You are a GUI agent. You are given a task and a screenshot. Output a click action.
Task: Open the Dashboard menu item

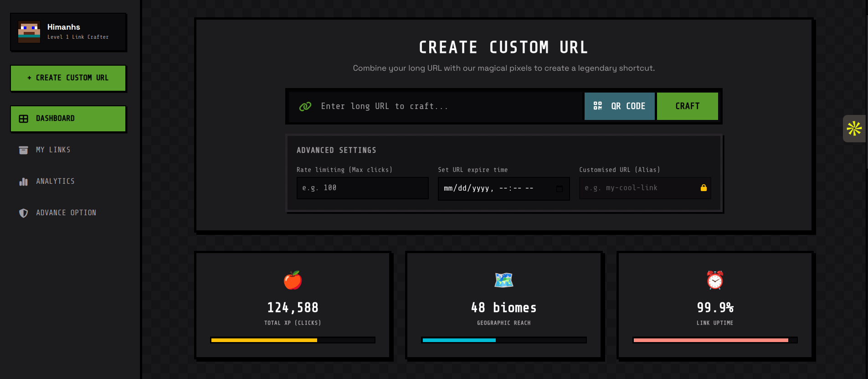click(68, 119)
